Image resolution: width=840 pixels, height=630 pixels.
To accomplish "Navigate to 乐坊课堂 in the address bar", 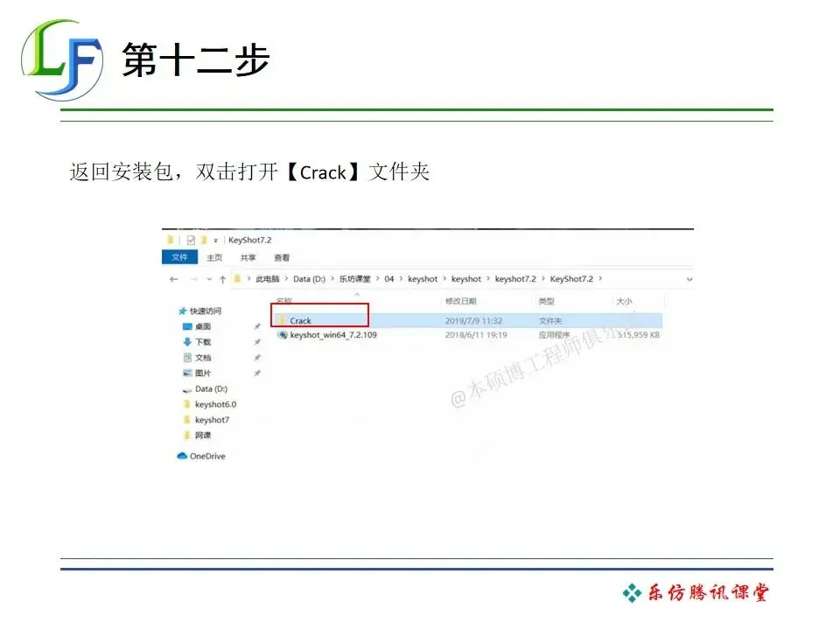I will [354, 278].
